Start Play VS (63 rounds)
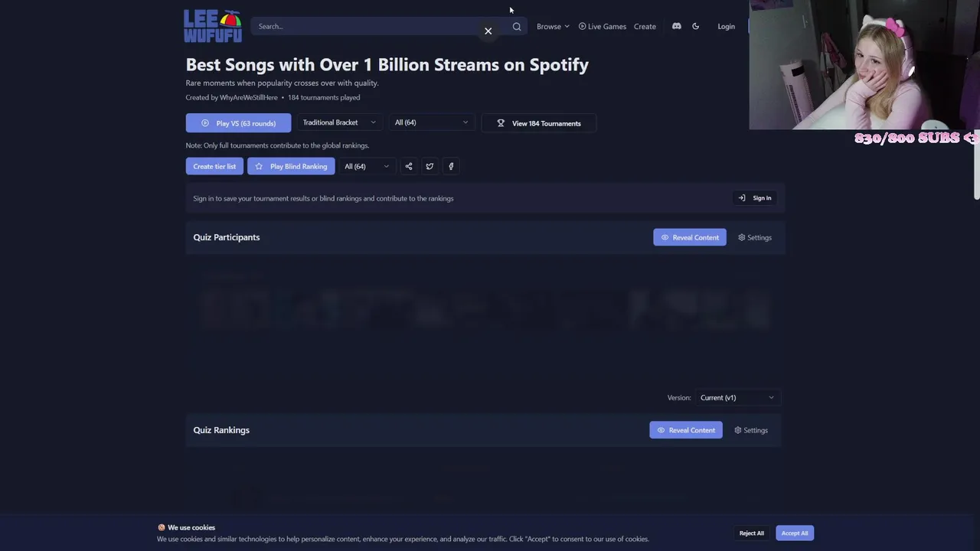 (x=238, y=123)
